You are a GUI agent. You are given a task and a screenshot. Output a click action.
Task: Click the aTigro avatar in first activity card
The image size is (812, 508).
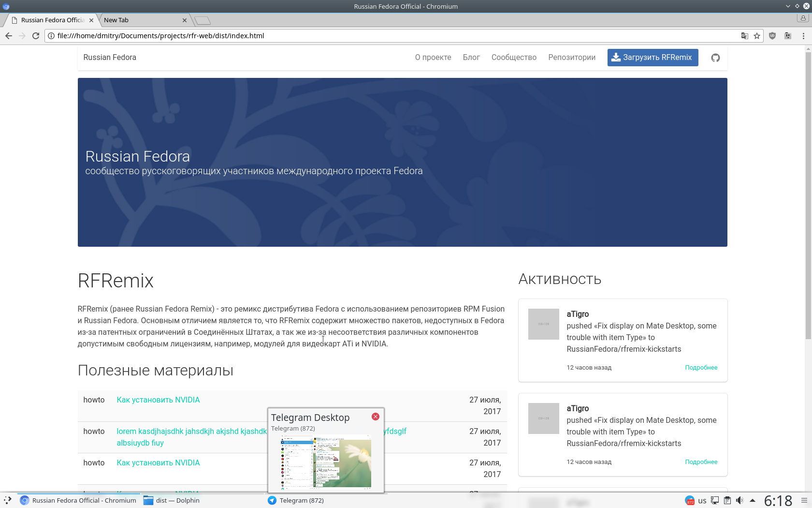544,324
